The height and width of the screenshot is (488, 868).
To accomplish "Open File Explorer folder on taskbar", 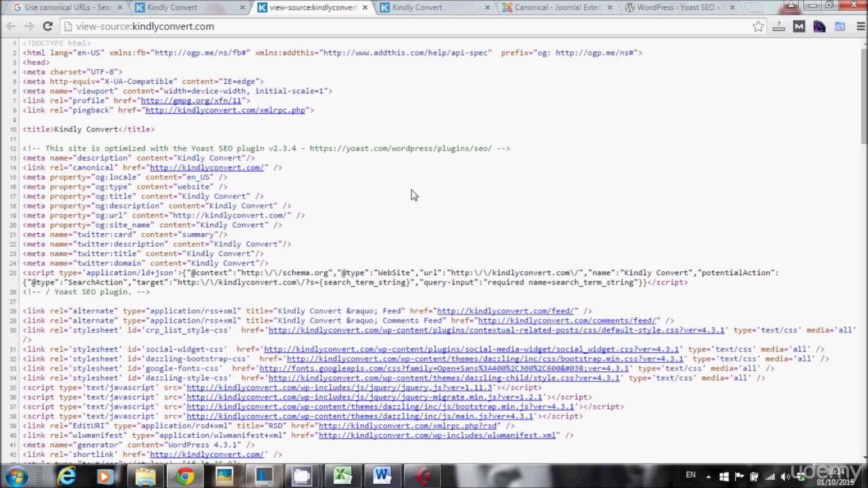I will tap(145, 476).
